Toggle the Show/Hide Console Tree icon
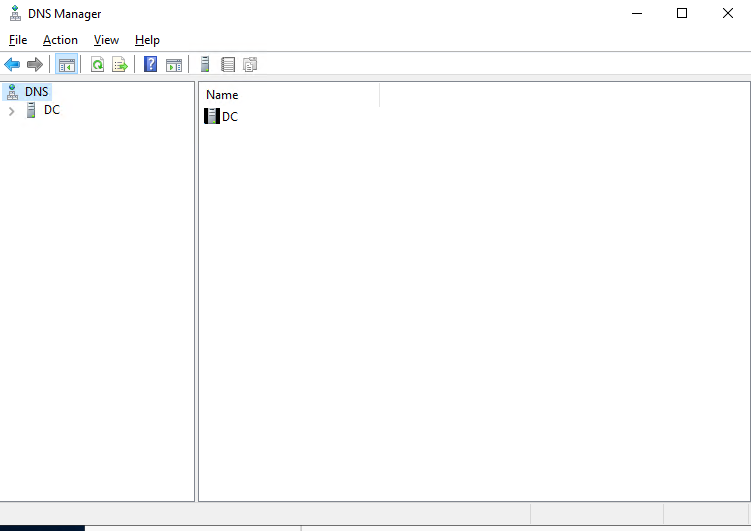This screenshot has height=531, width=751. 67,64
